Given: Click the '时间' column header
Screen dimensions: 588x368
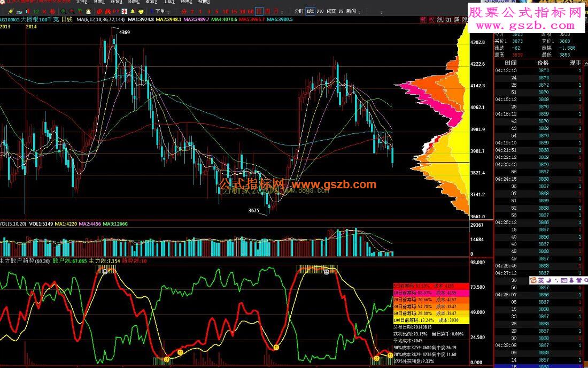Looking at the screenshot, I should tap(510, 63).
